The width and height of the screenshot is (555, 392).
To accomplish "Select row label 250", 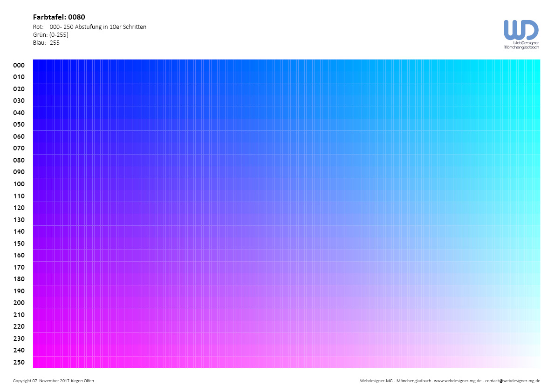I will [x=19, y=362].
